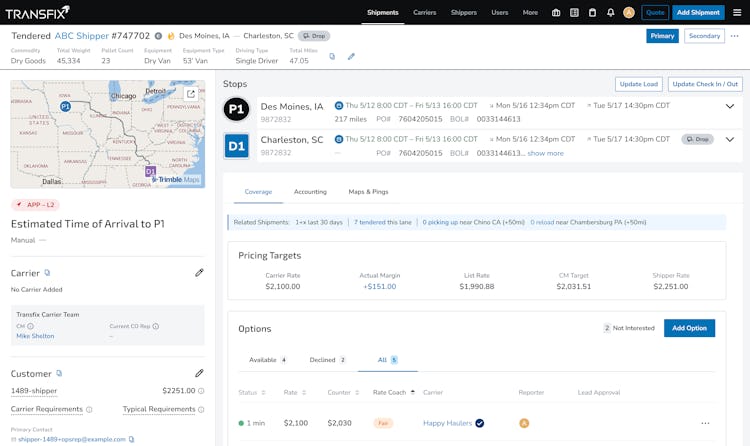The width and height of the screenshot is (750, 446).
Task: Click the Transfix logo
Action: [37, 12]
